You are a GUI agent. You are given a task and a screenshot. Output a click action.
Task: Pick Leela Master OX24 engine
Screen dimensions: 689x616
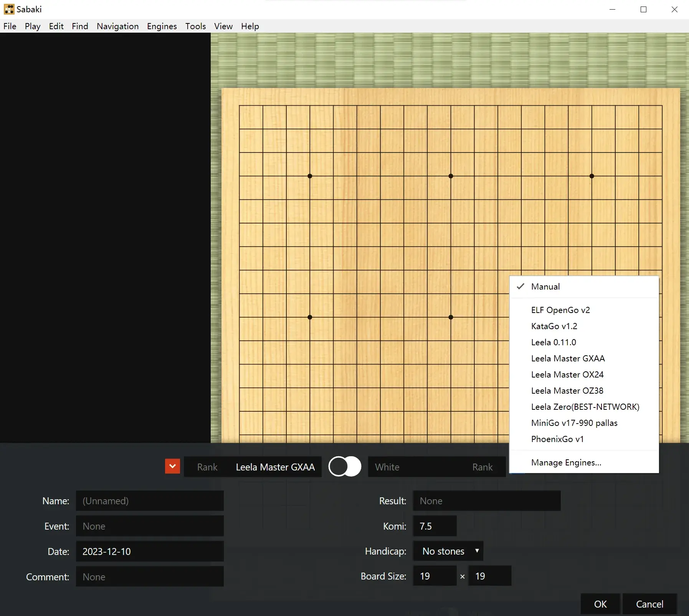point(584,374)
